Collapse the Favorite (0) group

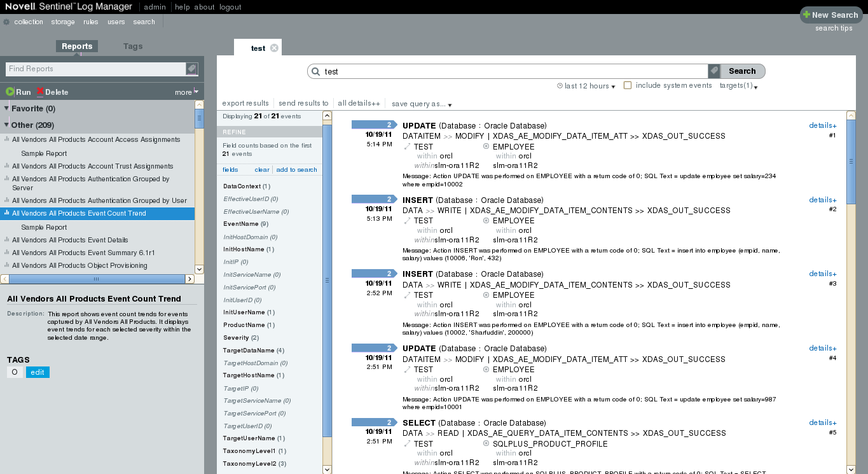click(6, 108)
